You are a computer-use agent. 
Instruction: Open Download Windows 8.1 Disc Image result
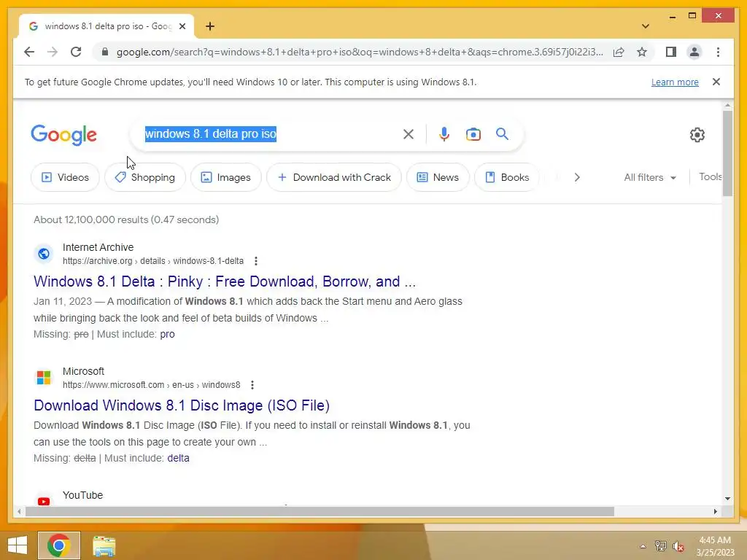tap(182, 405)
